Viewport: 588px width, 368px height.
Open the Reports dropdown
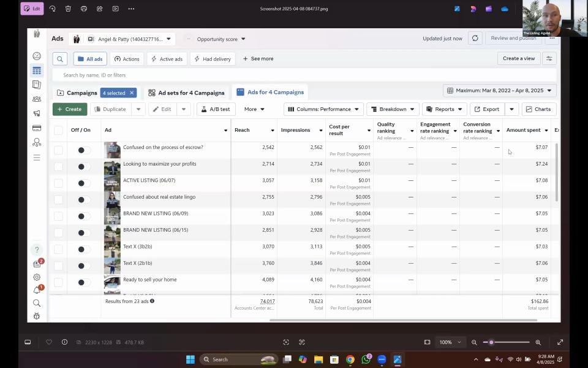pos(445,109)
